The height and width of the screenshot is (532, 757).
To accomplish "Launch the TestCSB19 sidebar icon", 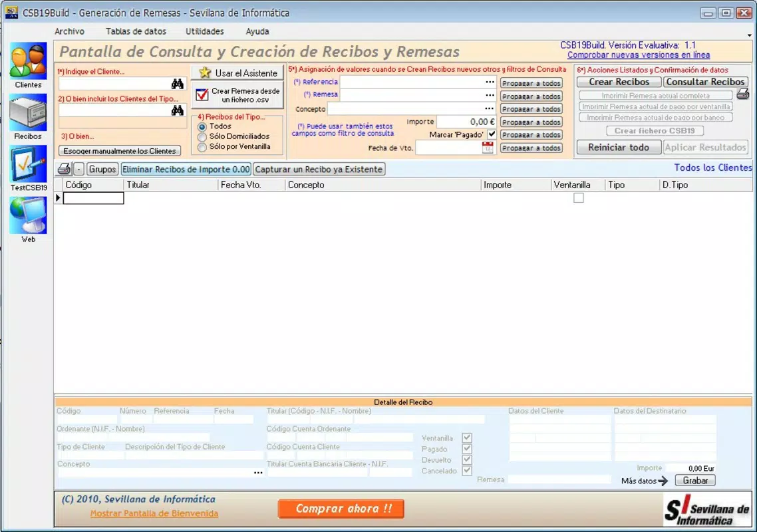I will (x=28, y=164).
